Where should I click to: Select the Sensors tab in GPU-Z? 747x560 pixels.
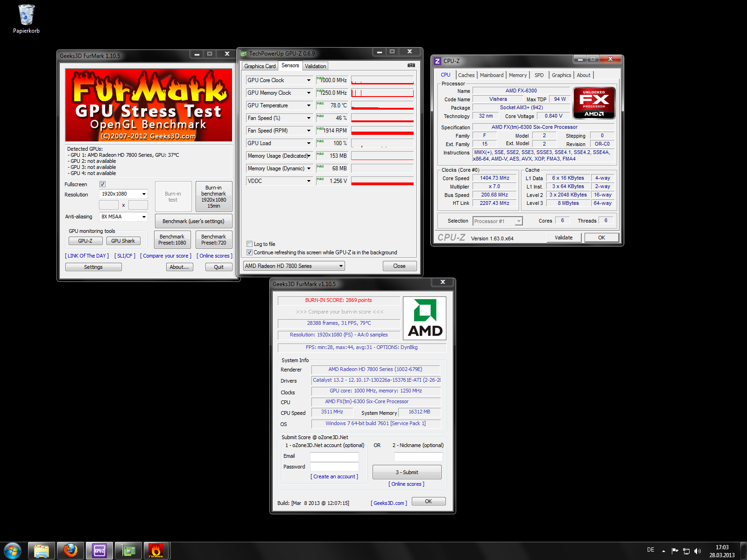290,65
